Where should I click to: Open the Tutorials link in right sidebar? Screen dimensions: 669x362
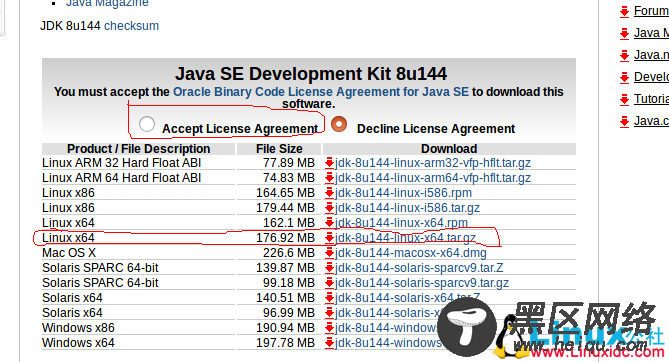(651, 99)
